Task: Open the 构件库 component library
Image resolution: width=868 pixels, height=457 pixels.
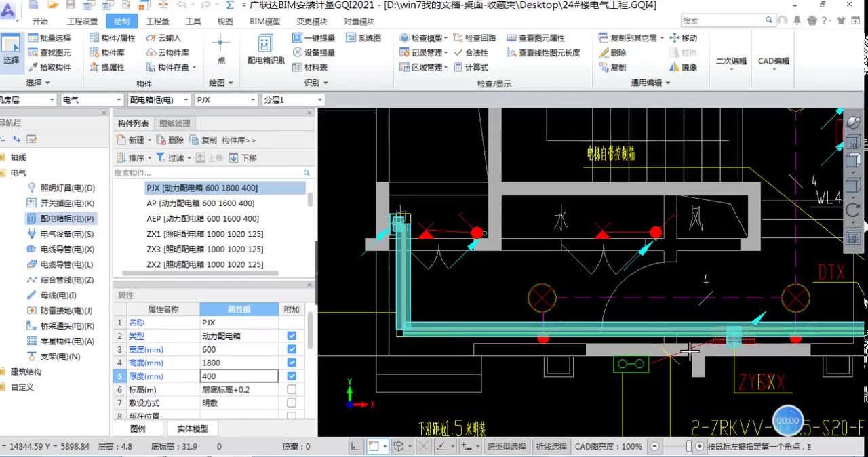Action: (x=107, y=52)
